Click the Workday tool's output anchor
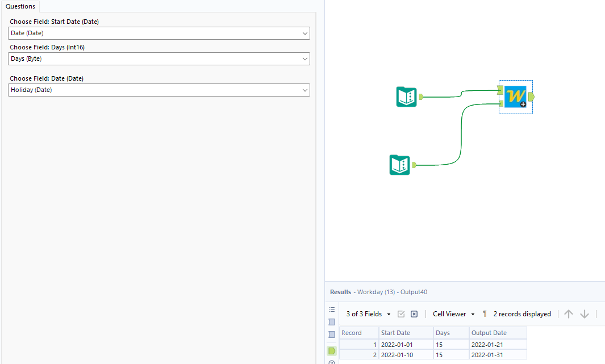Image resolution: width=605 pixels, height=364 pixels. tap(531, 97)
